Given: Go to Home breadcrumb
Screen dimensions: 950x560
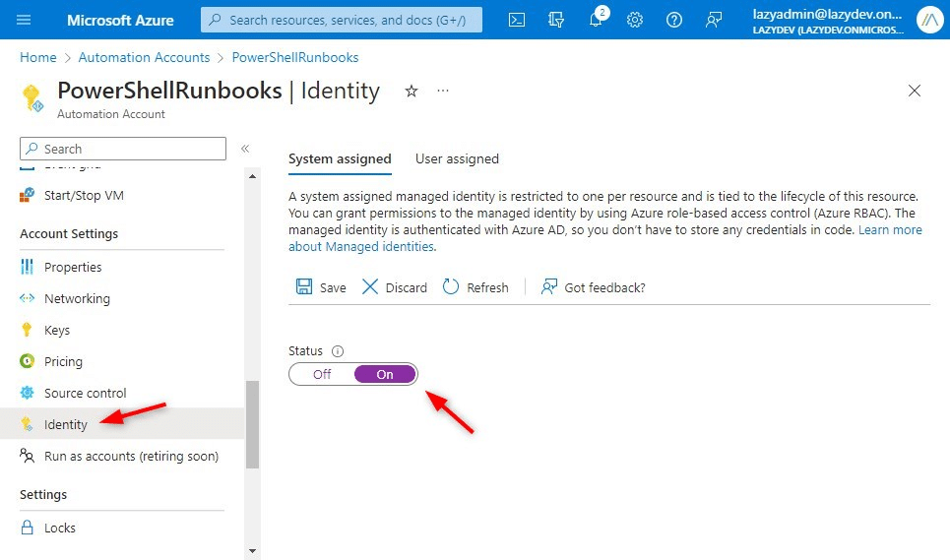Looking at the screenshot, I should pos(37,57).
